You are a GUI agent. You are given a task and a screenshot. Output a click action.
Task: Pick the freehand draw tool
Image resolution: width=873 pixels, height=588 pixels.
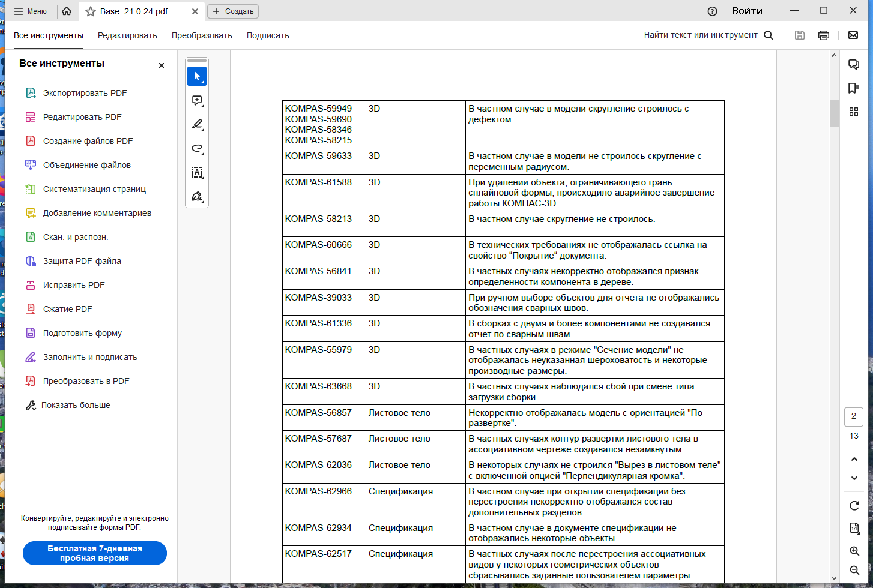point(197,148)
